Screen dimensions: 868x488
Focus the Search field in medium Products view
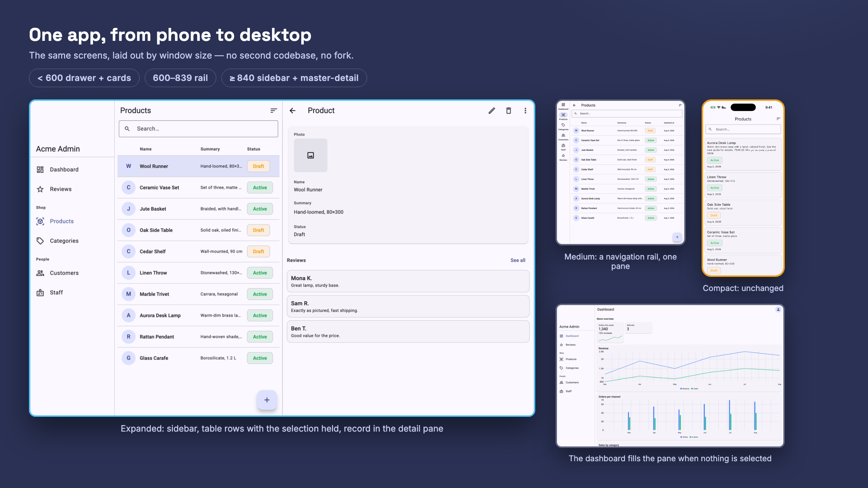click(x=627, y=114)
